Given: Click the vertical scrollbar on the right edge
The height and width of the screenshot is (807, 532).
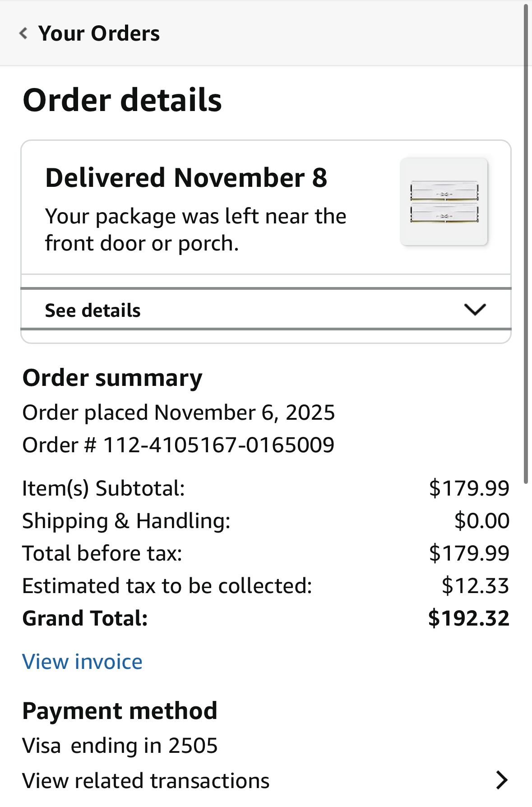Looking at the screenshot, I should point(526,244).
